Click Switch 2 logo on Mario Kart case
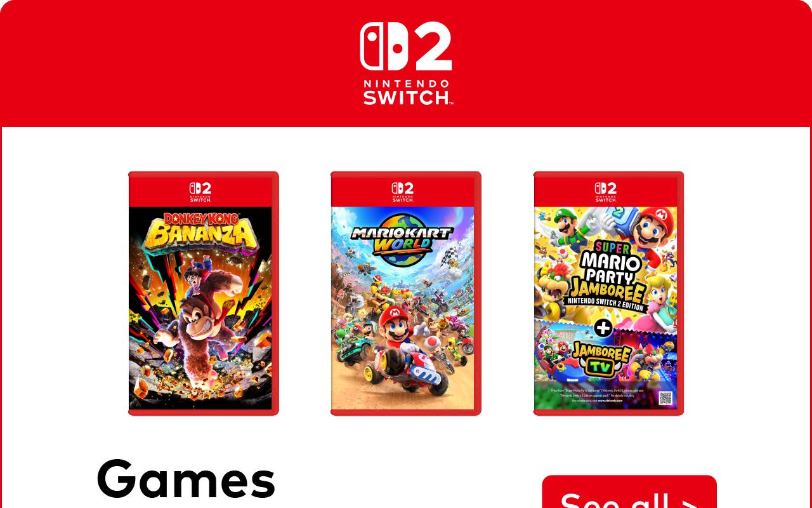 tap(403, 191)
